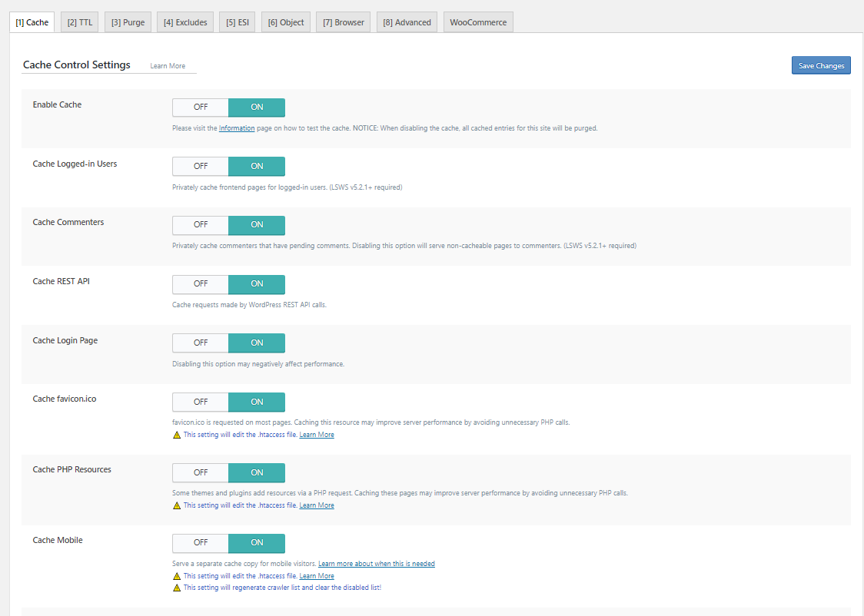Click ON for Cache favicon.ico
The width and height of the screenshot is (864, 616).
257,402
